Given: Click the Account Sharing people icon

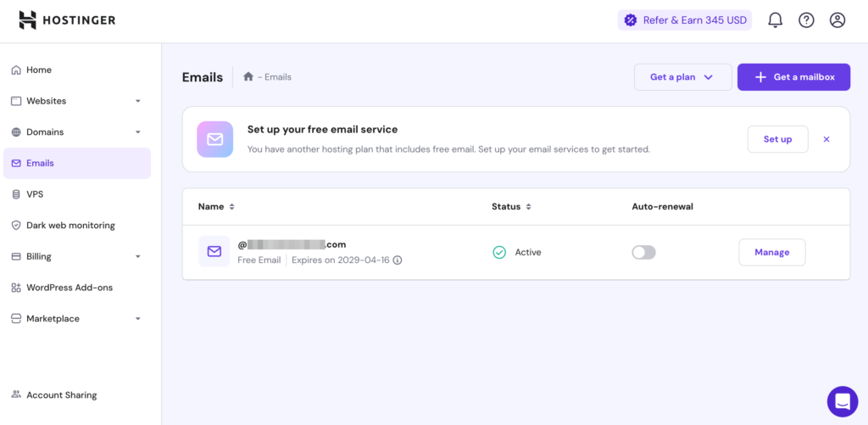Looking at the screenshot, I should (16, 394).
